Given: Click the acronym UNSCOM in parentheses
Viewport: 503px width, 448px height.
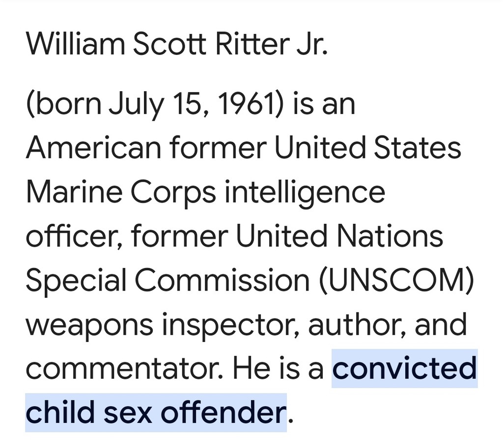Looking at the screenshot, I should 392,280.
